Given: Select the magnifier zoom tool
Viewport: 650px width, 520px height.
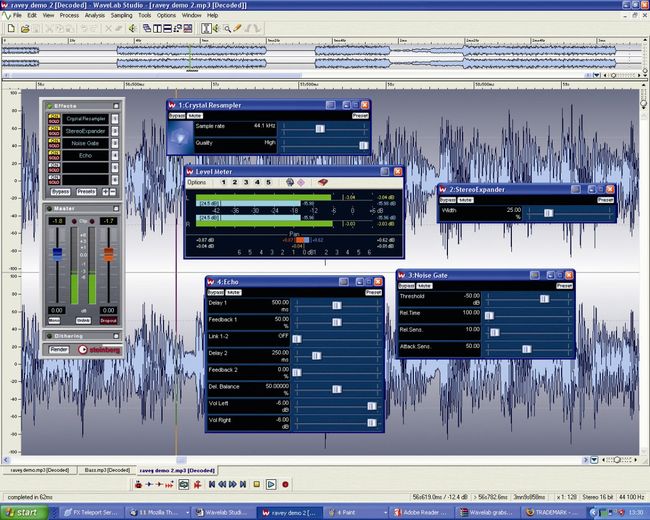Looking at the screenshot, I should coord(226,28).
